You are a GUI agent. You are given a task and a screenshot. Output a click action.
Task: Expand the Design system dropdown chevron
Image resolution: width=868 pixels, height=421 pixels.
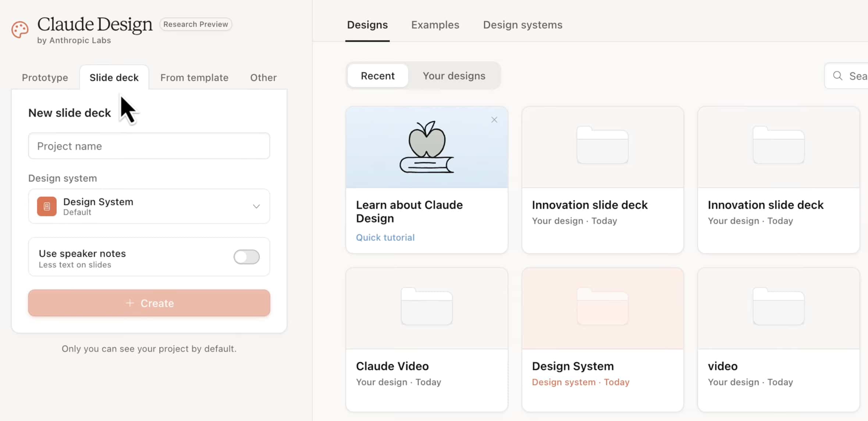(x=256, y=206)
